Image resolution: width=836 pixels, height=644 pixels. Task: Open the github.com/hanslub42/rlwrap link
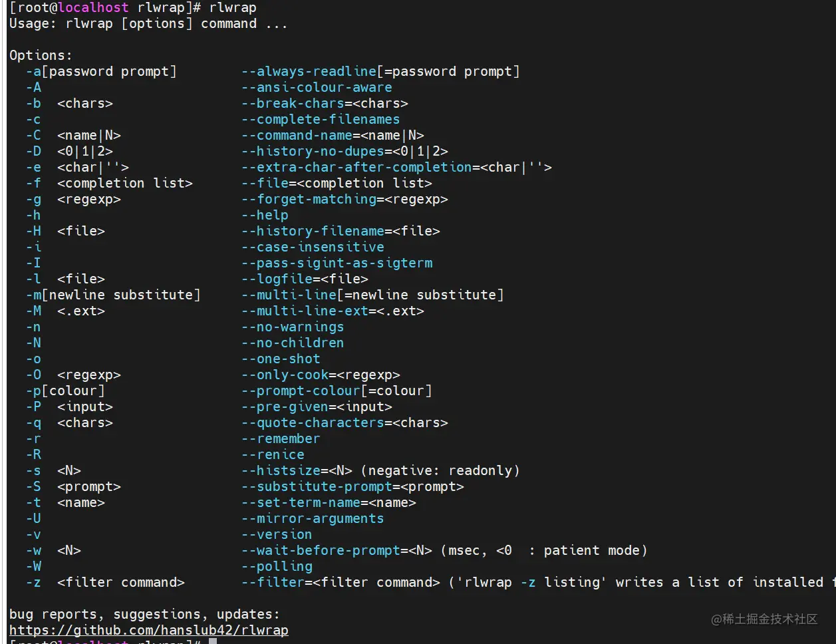149,630
